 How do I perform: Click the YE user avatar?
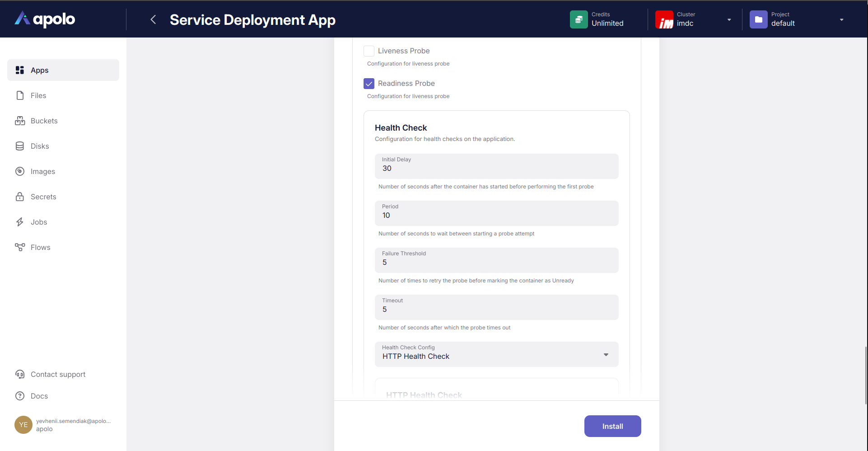(23, 425)
